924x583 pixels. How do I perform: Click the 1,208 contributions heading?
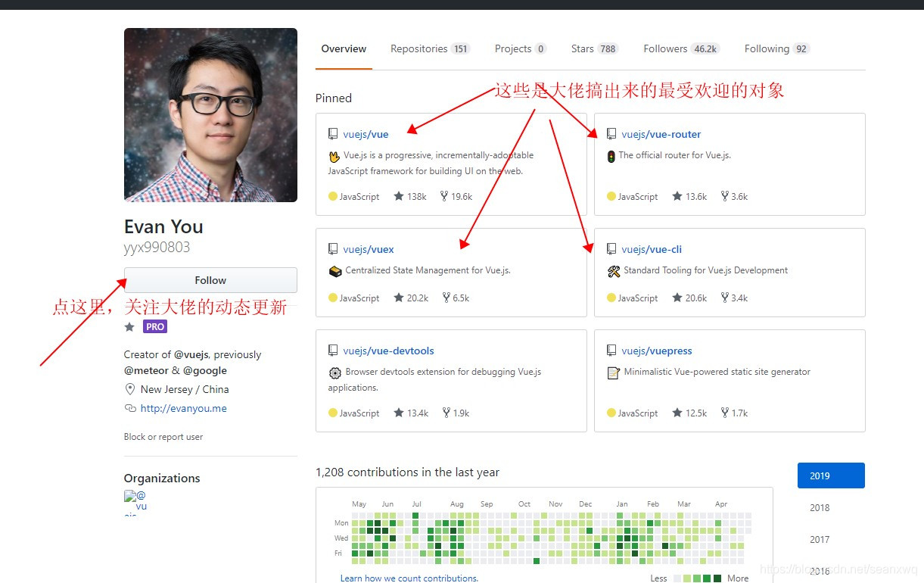coord(407,472)
